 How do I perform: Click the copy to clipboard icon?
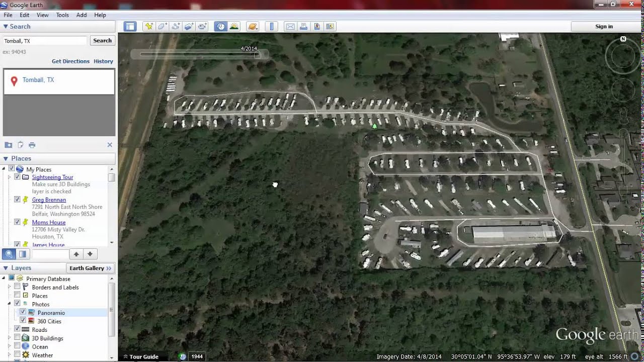(20, 145)
